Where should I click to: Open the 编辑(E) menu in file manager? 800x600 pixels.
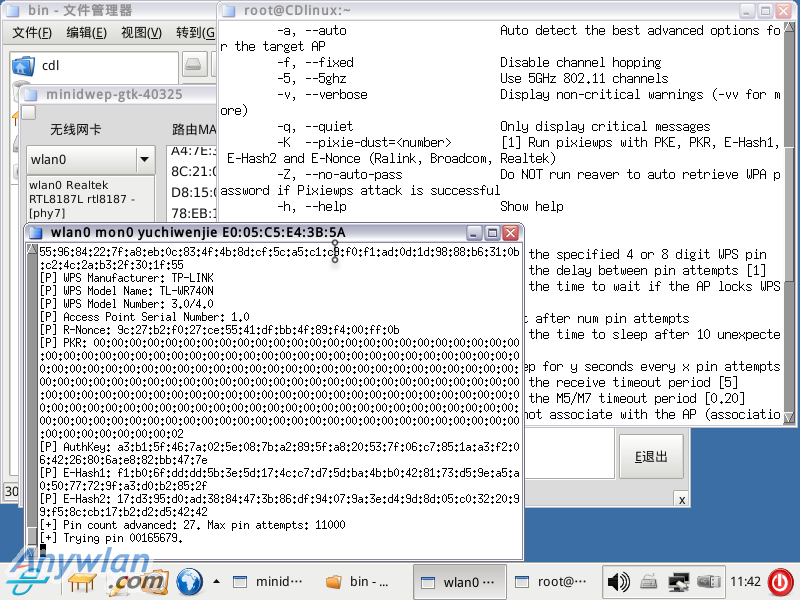point(86,33)
